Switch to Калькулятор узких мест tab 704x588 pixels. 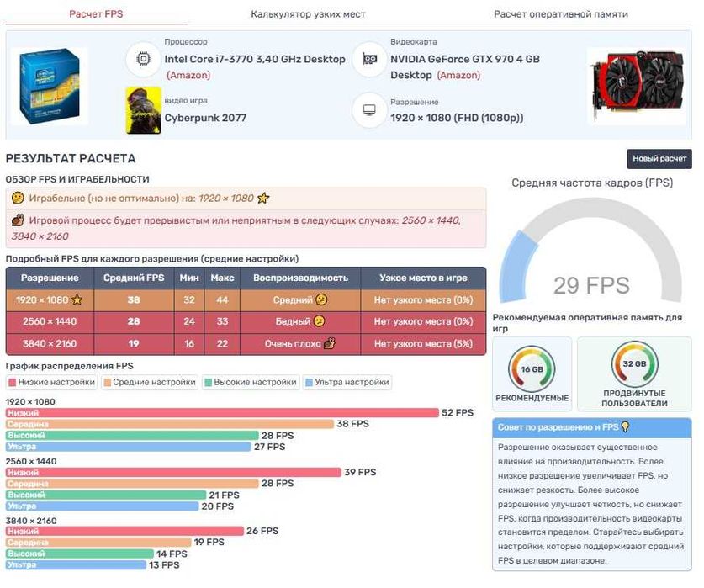click(308, 14)
